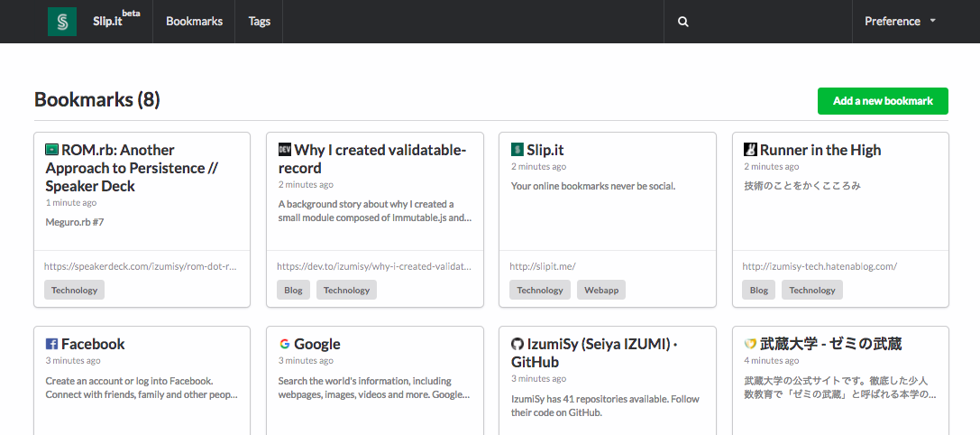
Task: Follow the dev.to/izumisy URL link
Action: pyautogui.click(x=374, y=266)
